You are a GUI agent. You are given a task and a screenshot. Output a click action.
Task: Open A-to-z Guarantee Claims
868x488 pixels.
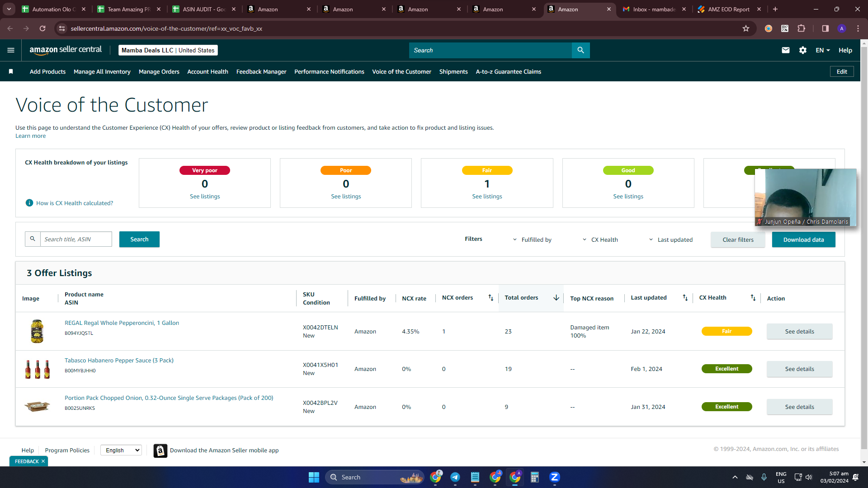[509, 71]
